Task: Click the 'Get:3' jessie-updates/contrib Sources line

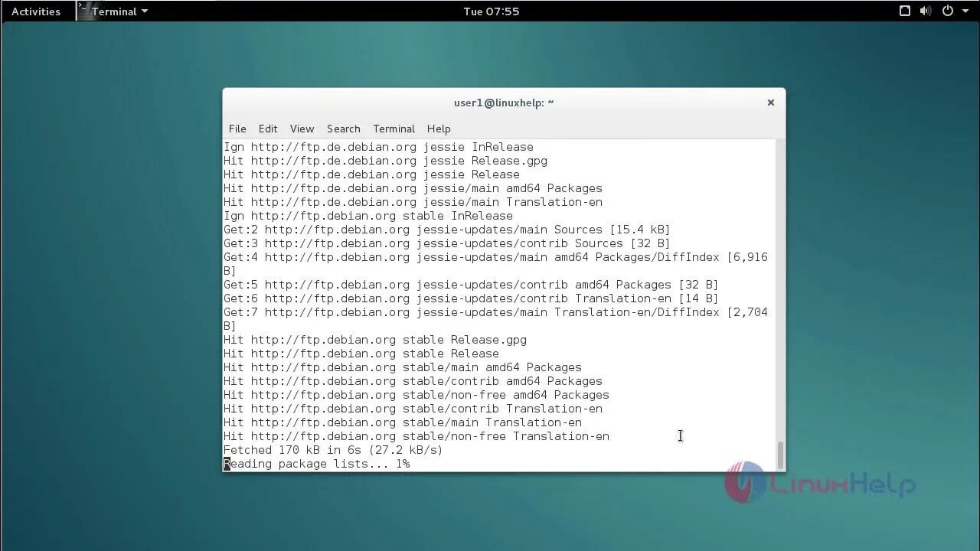Action: (x=446, y=243)
